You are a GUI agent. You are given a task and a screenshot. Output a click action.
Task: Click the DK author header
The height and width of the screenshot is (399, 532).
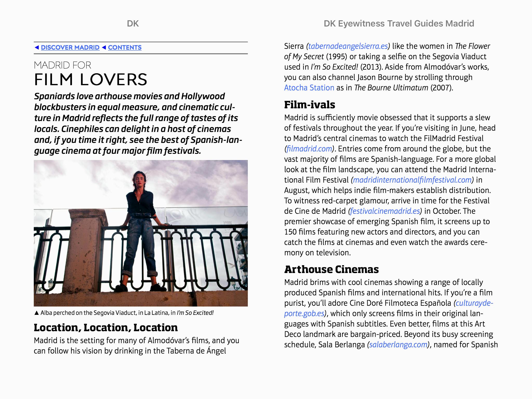pyautogui.click(x=133, y=24)
